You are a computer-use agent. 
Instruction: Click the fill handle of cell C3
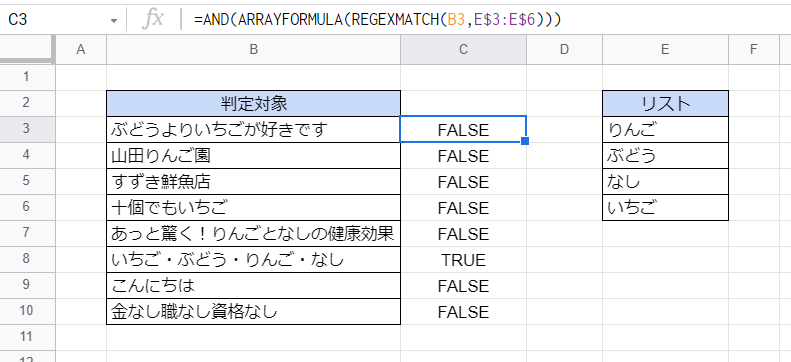click(525, 141)
